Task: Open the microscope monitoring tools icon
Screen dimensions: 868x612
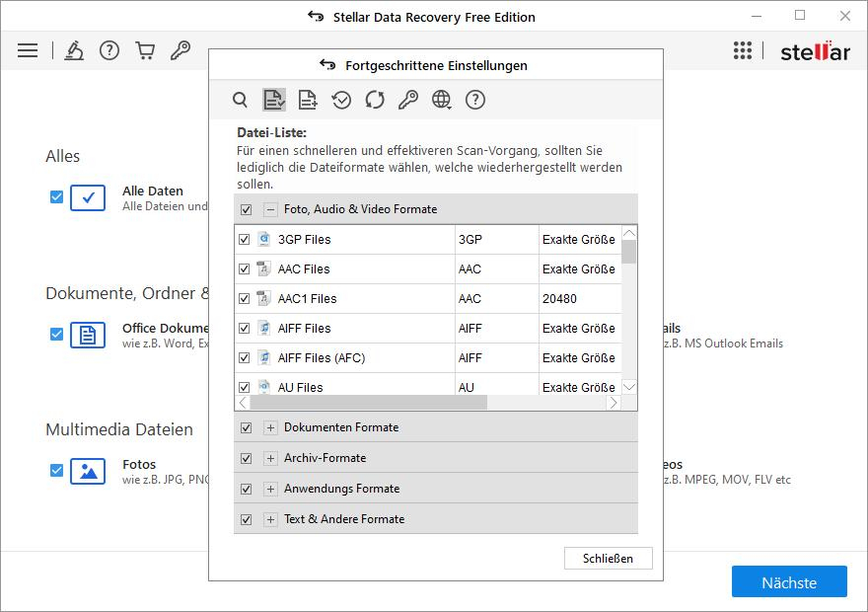Action: point(74,50)
